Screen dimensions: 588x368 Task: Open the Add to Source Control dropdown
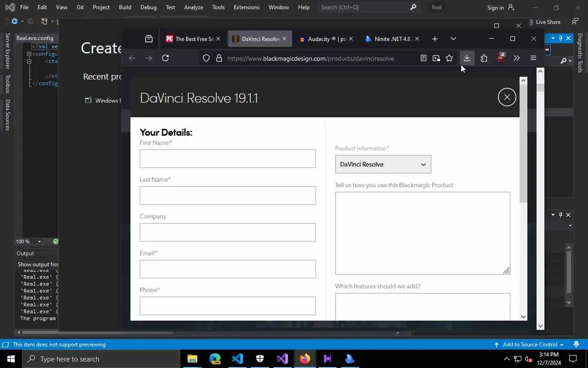click(529, 344)
